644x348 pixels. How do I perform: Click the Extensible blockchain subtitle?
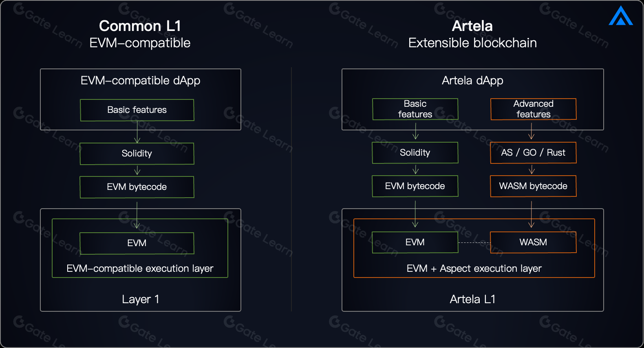pyautogui.click(x=472, y=43)
